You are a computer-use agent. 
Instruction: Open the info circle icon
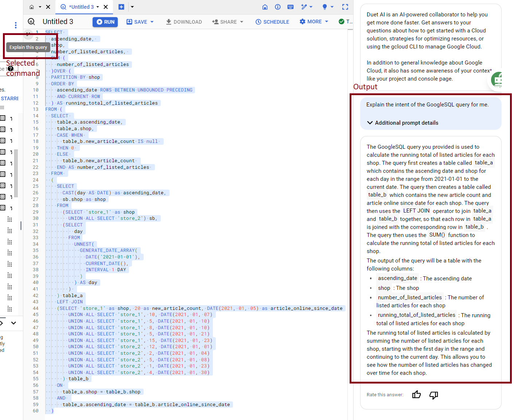click(278, 7)
